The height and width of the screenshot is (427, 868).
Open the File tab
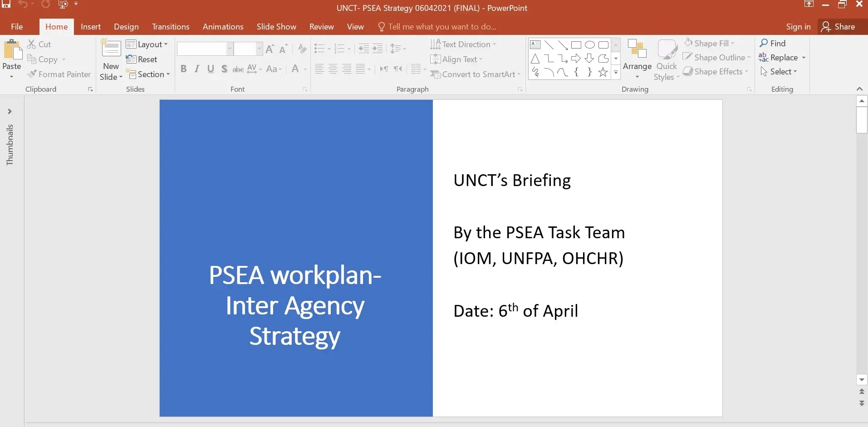click(17, 27)
